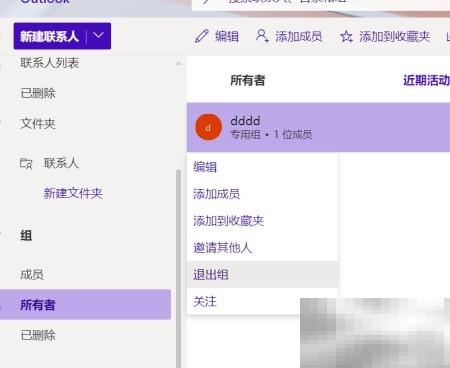Open 联系人列表 in the sidebar
The width and height of the screenshot is (450, 368).
pos(50,63)
